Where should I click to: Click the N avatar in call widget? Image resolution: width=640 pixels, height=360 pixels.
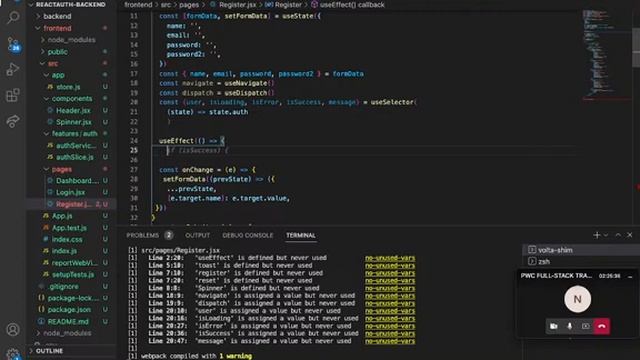pos(577,299)
